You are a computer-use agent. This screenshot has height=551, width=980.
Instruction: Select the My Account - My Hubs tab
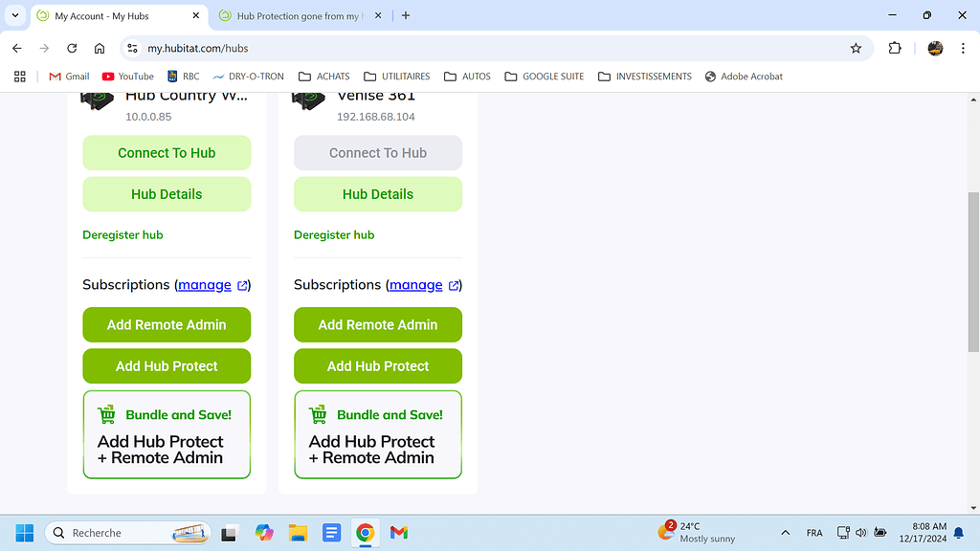click(x=105, y=15)
